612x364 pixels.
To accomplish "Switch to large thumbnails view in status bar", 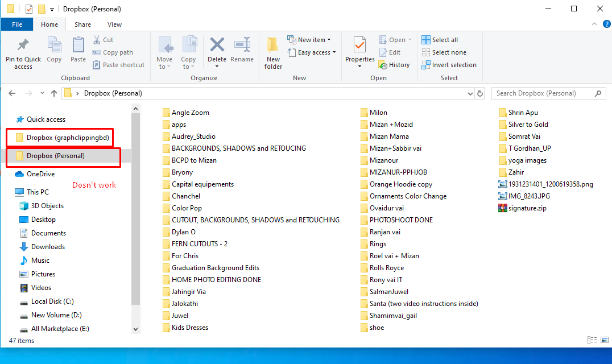I will [x=603, y=340].
